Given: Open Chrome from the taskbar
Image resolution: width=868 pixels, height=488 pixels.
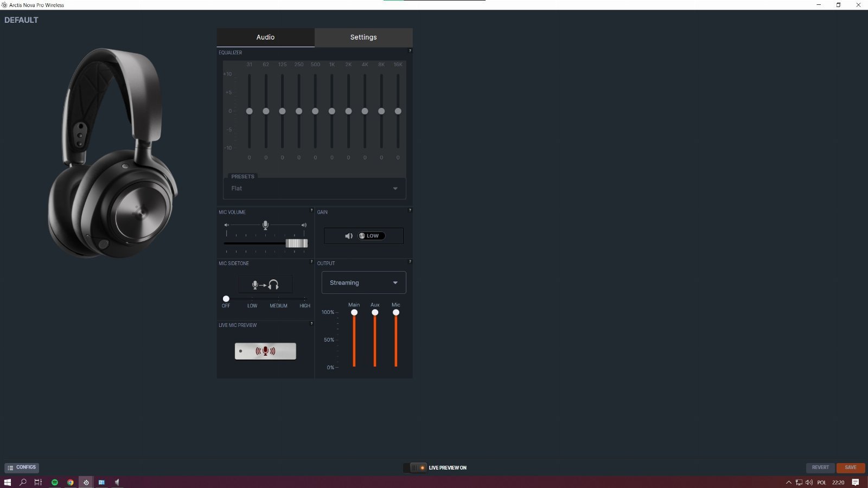Looking at the screenshot, I should 71,482.
